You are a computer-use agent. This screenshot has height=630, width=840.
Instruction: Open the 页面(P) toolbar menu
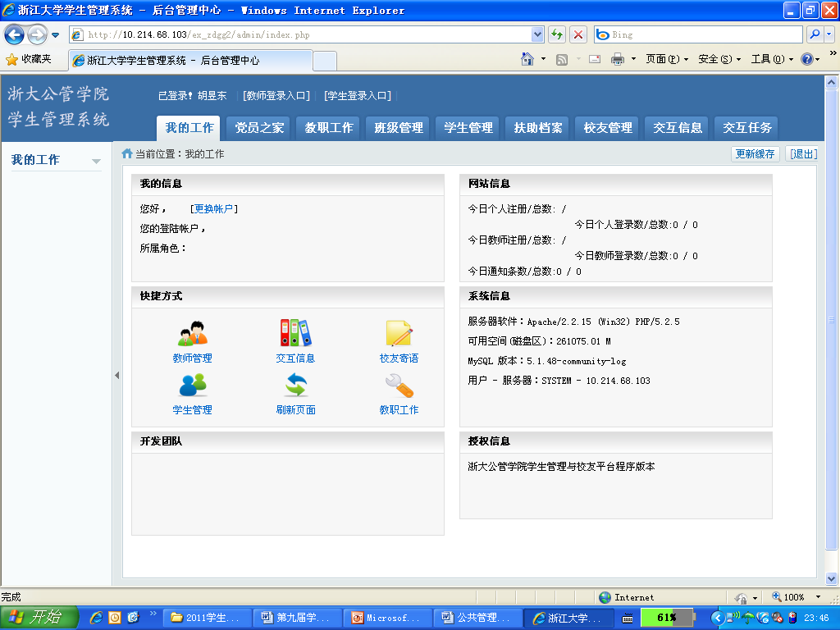click(x=666, y=59)
